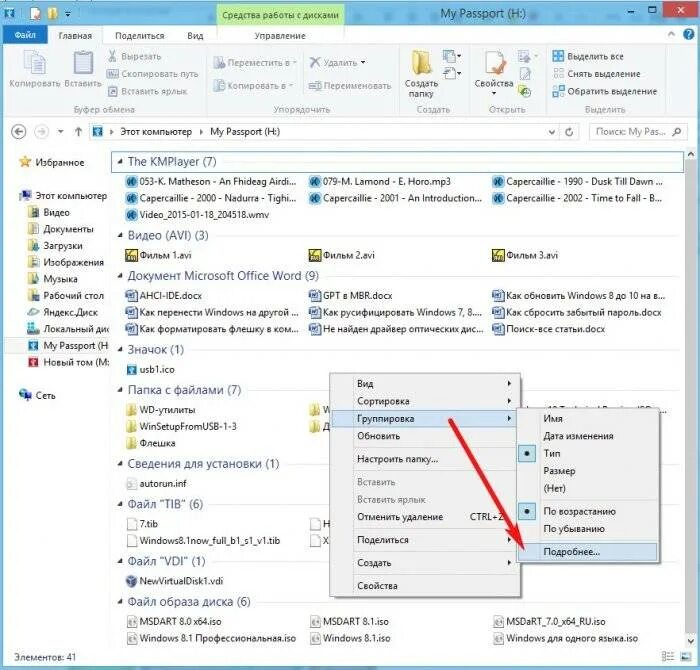This screenshot has height=670, width=700.
Task: Click the Вставить clipboard icon
Action: [x=83, y=63]
